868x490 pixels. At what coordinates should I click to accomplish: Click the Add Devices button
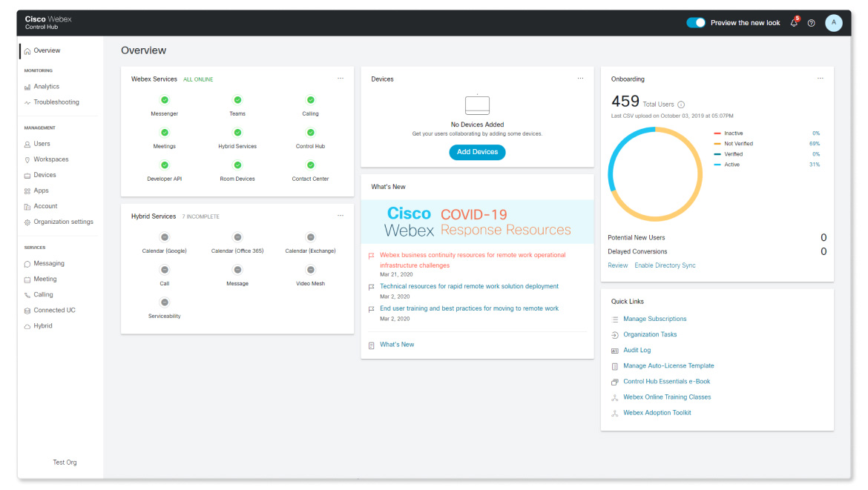point(477,152)
